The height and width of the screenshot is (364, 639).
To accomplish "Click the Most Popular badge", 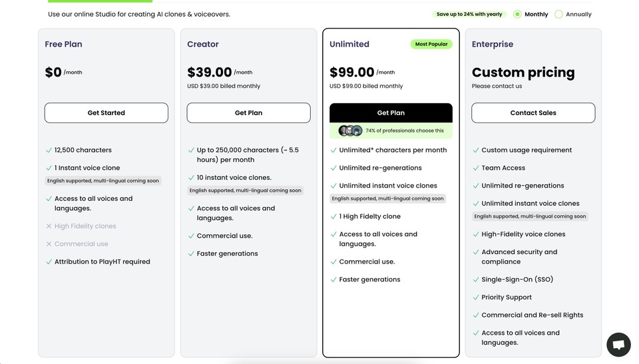I will pyautogui.click(x=431, y=44).
